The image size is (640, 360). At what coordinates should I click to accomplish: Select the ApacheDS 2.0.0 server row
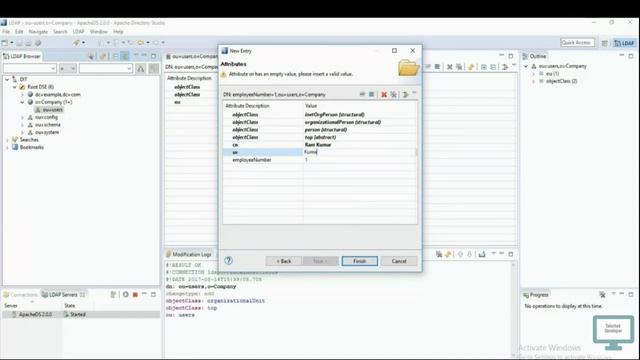click(81, 314)
